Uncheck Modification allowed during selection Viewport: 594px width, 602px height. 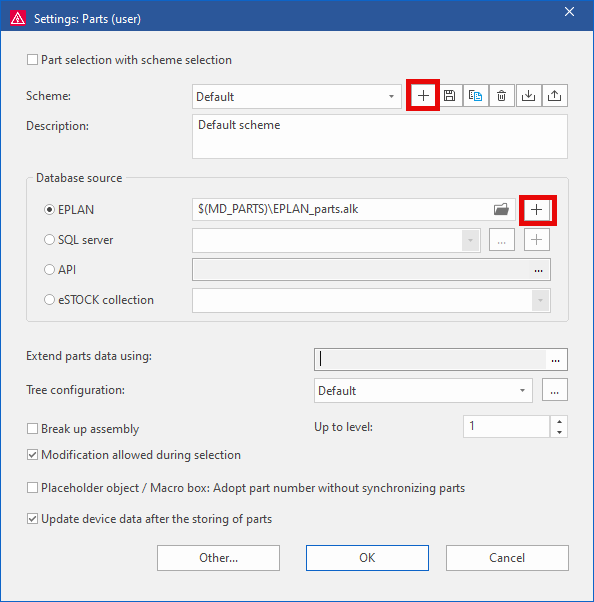[32, 455]
